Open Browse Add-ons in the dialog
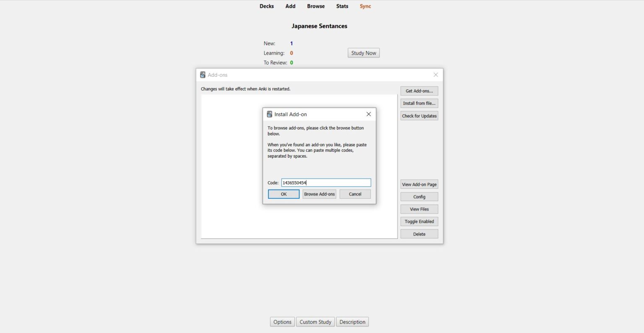Image resolution: width=644 pixels, height=333 pixels. point(319,194)
